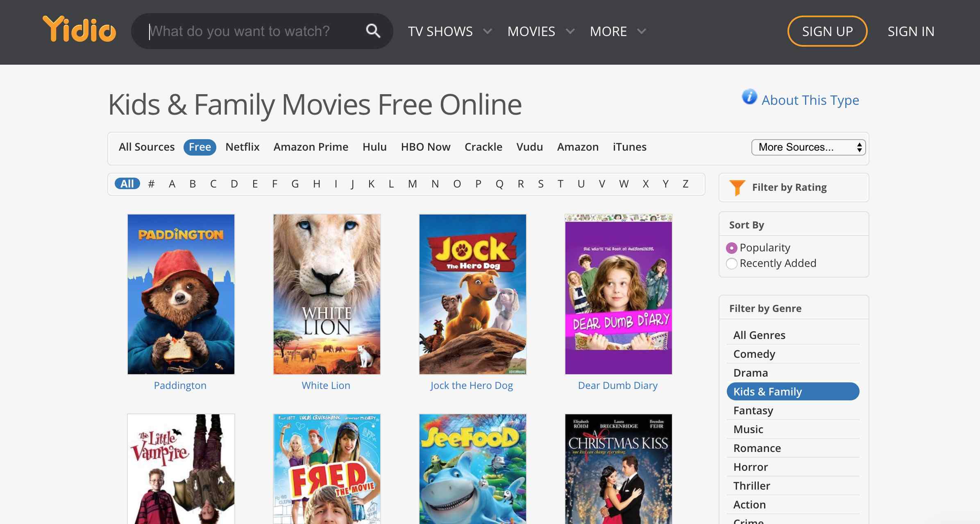Screen dimensions: 980x524
Task: Filter titles by # symbol
Action: coord(151,184)
